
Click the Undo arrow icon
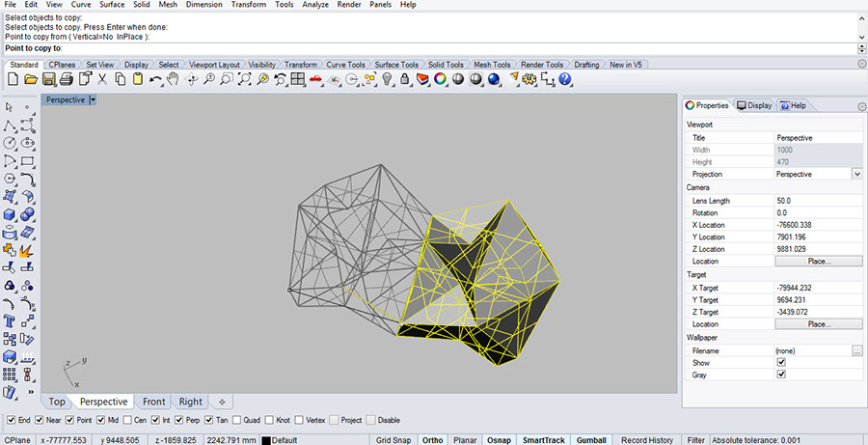pos(154,79)
